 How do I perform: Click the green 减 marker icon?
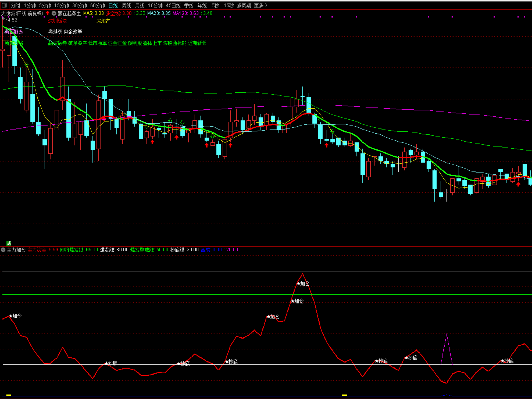(x=9, y=243)
